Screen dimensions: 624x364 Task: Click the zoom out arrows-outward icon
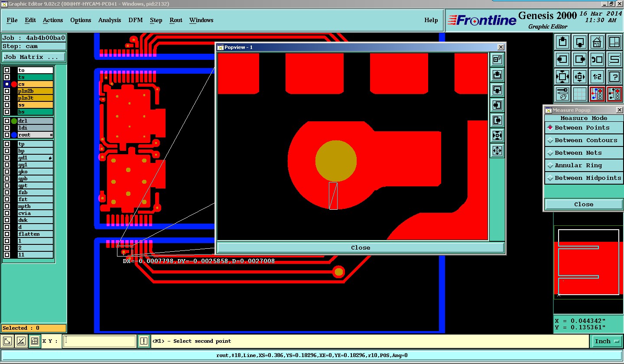pyautogui.click(x=580, y=77)
